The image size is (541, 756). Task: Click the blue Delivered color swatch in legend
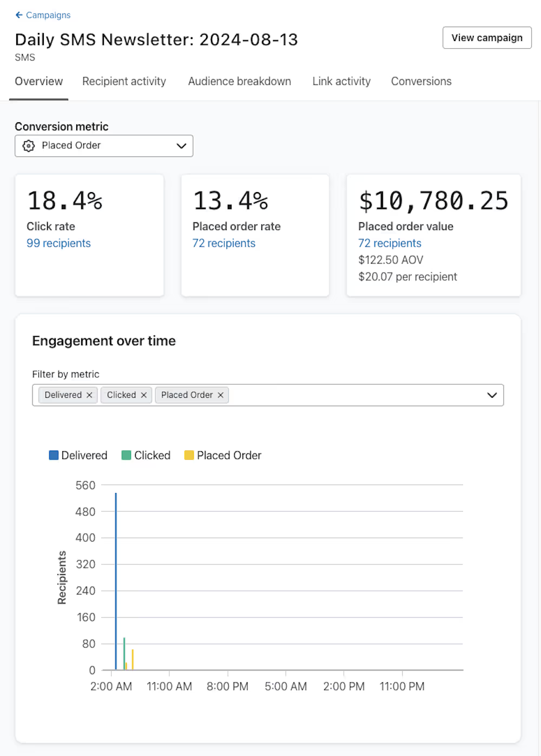pyautogui.click(x=54, y=455)
